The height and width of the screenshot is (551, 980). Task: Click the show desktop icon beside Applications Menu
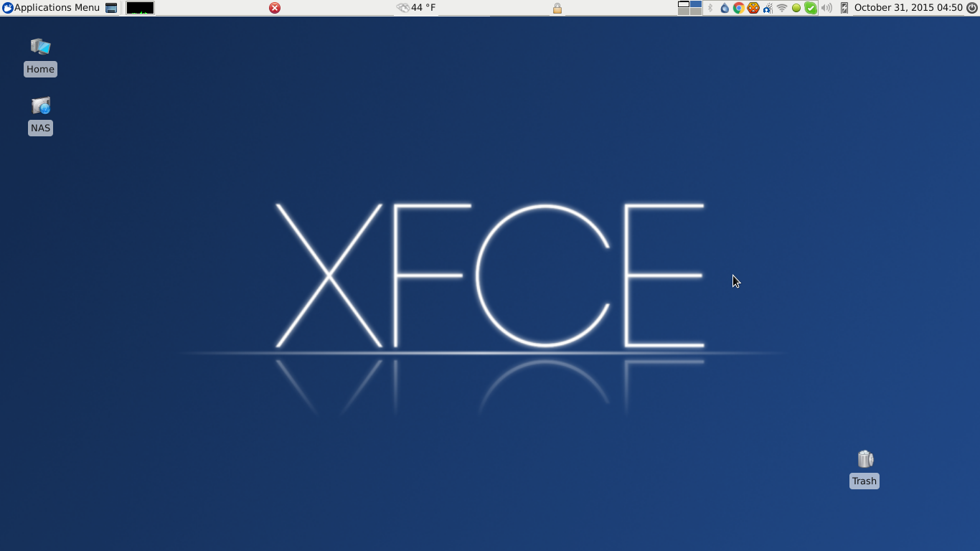pos(111,8)
